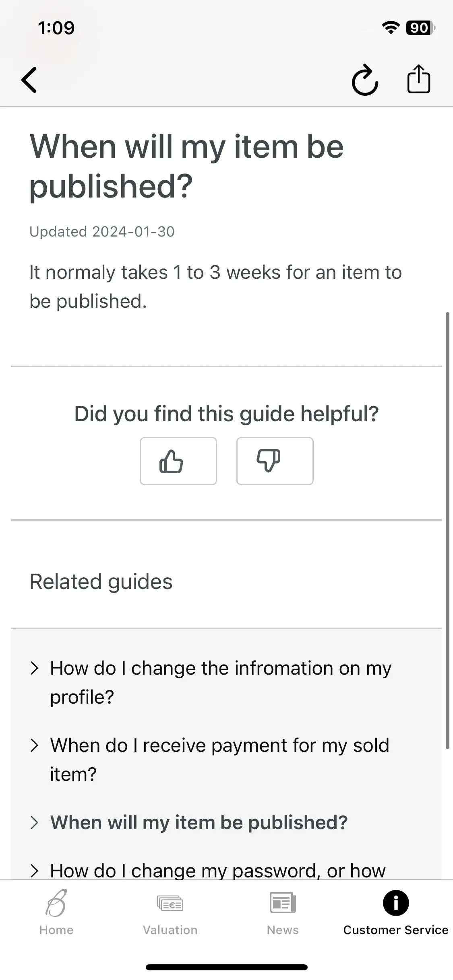Screen dimensions: 453x980
Task: Mark guide unhelpful with thumbs down
Action: pos(275,461)
